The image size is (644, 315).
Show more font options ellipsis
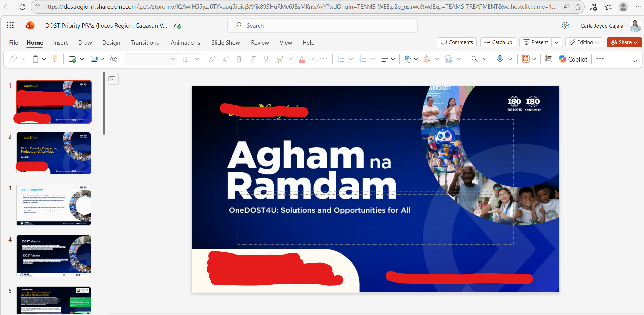(x=324, y=59)
